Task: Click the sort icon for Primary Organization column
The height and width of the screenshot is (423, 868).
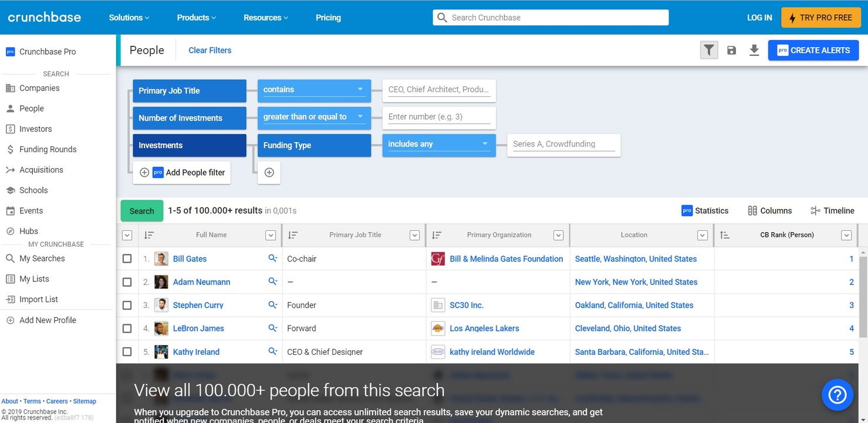Action: coord(437,235)
